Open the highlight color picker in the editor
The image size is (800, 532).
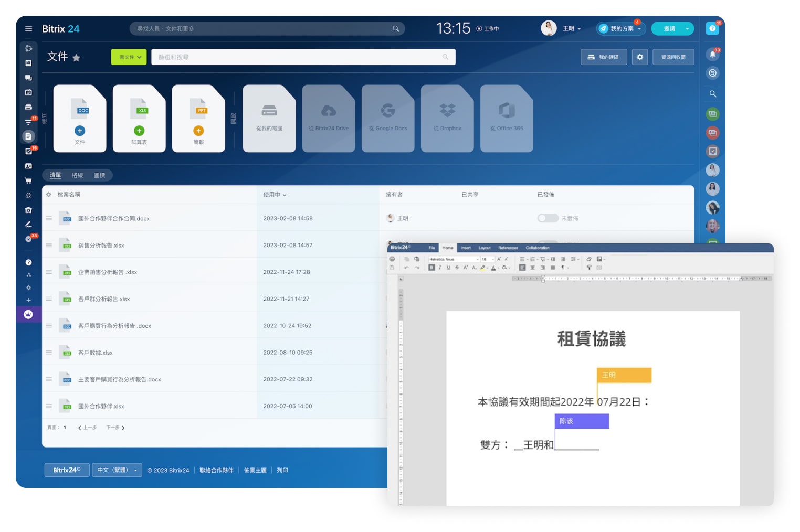click(483, 268)
